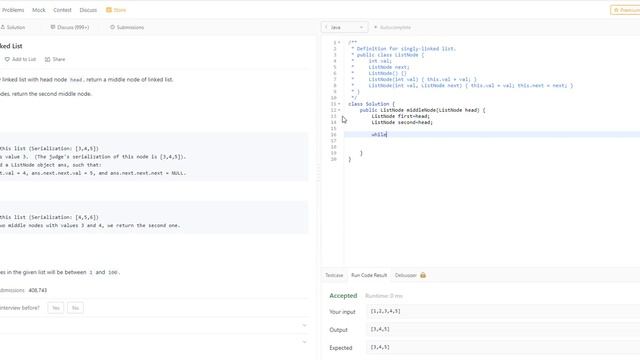The width and height of the screenshot is (640, 360).
Task: Click the panel divider drag handle
Action: tap(318, 173)
